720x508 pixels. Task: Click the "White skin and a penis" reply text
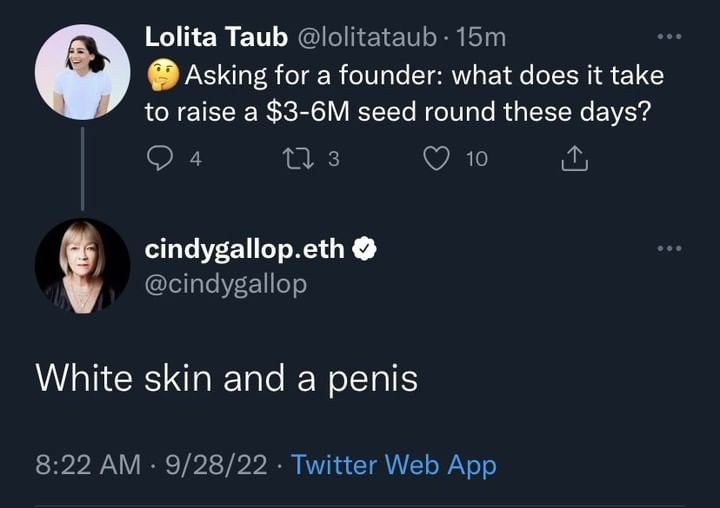point(226,377)
